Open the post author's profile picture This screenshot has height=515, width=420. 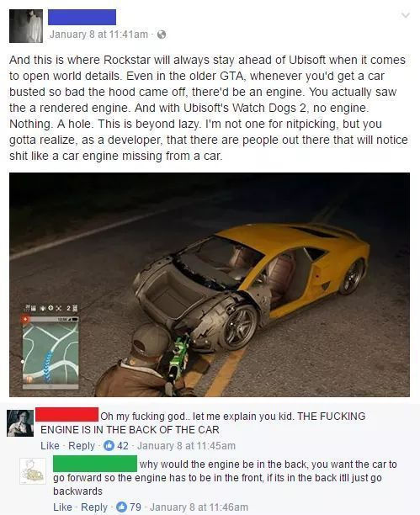[26, 26]
